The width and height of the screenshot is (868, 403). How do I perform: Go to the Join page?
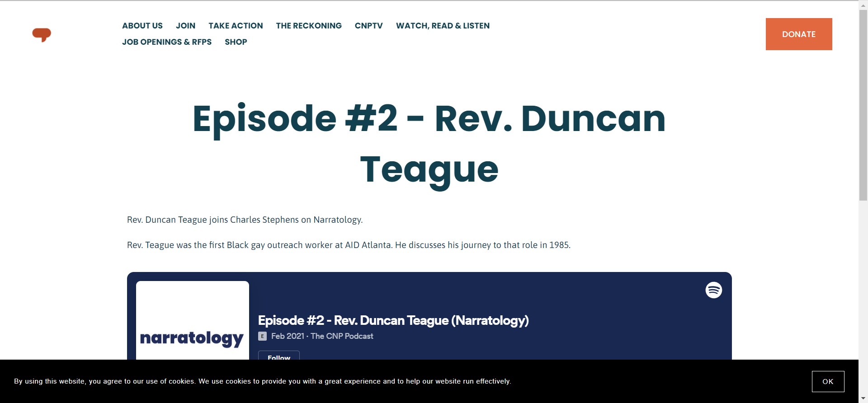tap(185, 26)
